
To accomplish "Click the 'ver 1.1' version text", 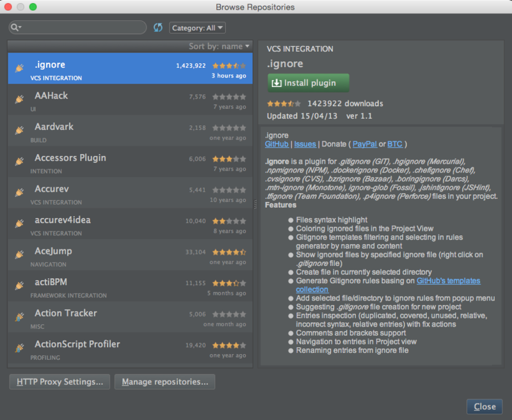I will 359,116.
